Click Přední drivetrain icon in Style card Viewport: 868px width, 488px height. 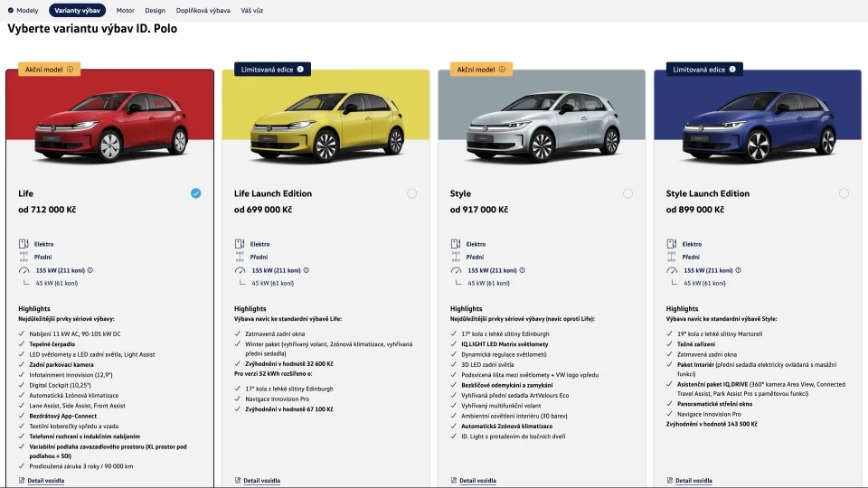455,257
